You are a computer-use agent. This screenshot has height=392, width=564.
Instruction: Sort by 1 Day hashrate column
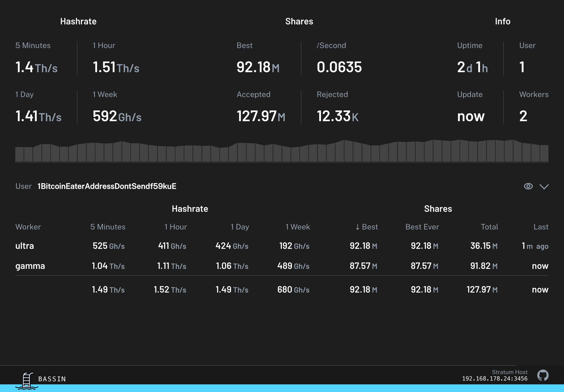[x=240, y=227]
